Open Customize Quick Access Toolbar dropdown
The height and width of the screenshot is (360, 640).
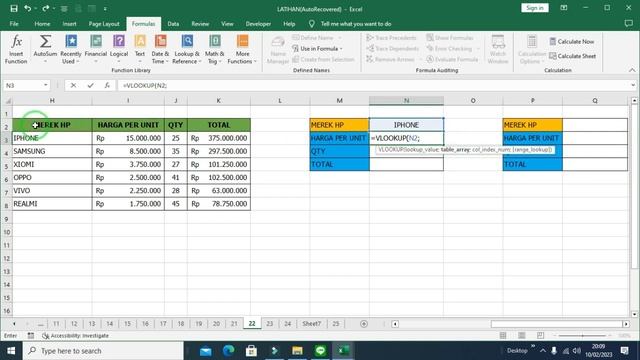[105, 9]
